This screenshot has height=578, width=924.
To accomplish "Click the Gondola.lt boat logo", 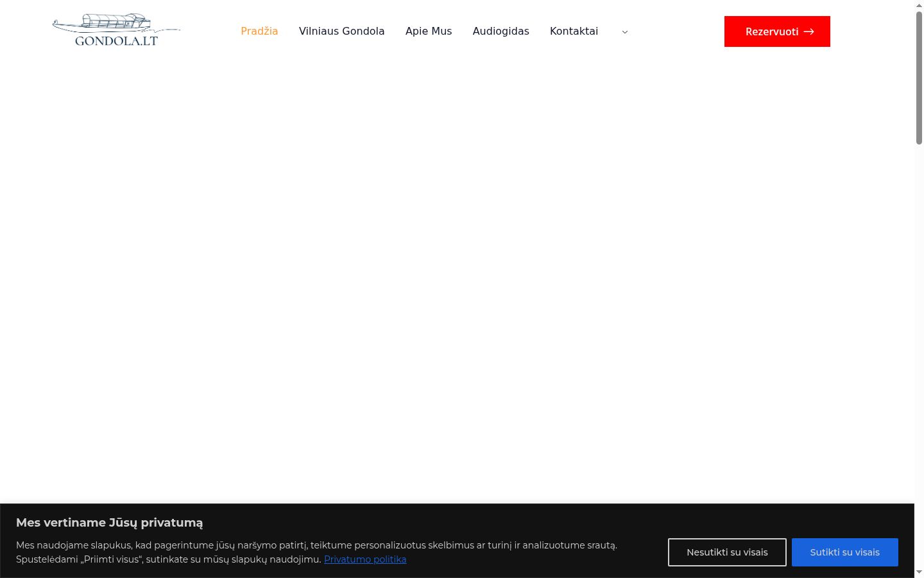I will (x=116, y=30).
